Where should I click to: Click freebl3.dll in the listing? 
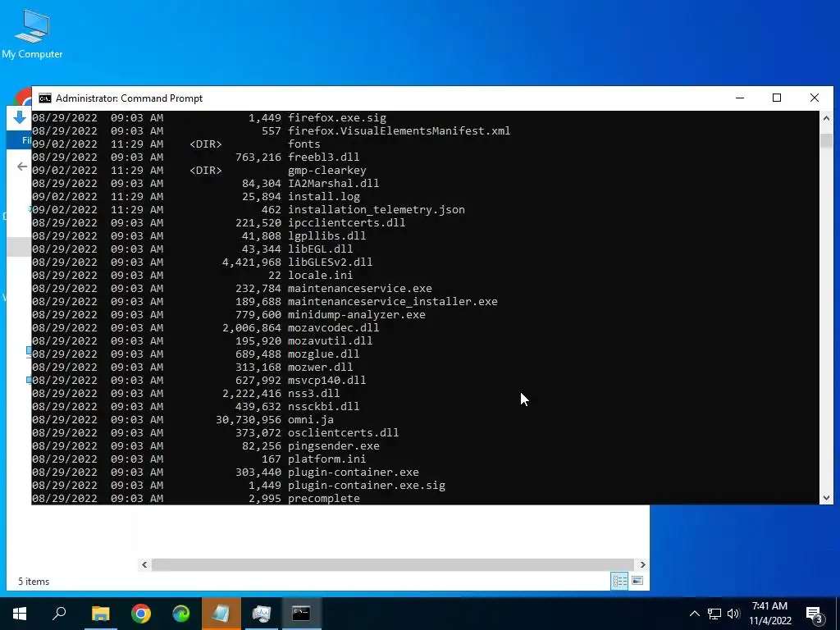tap(323, 157)
